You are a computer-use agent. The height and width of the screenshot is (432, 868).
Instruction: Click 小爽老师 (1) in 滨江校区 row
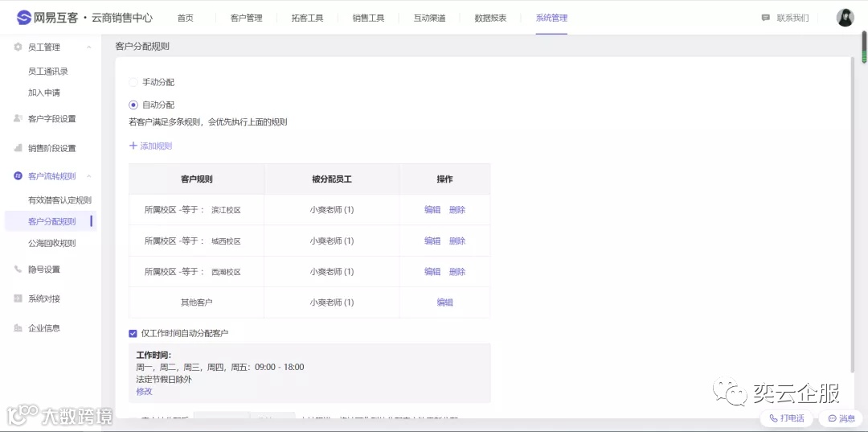coord(332,210)
